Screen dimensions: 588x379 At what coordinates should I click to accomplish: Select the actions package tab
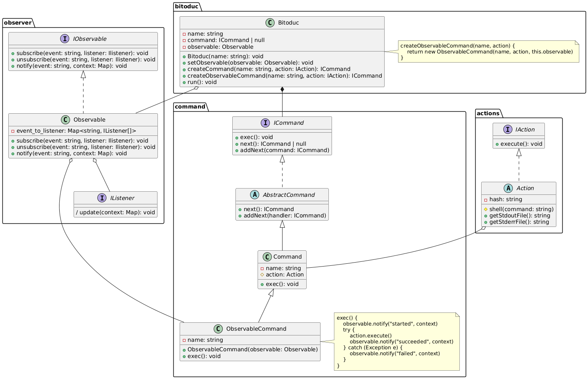[x=488, y=113]
